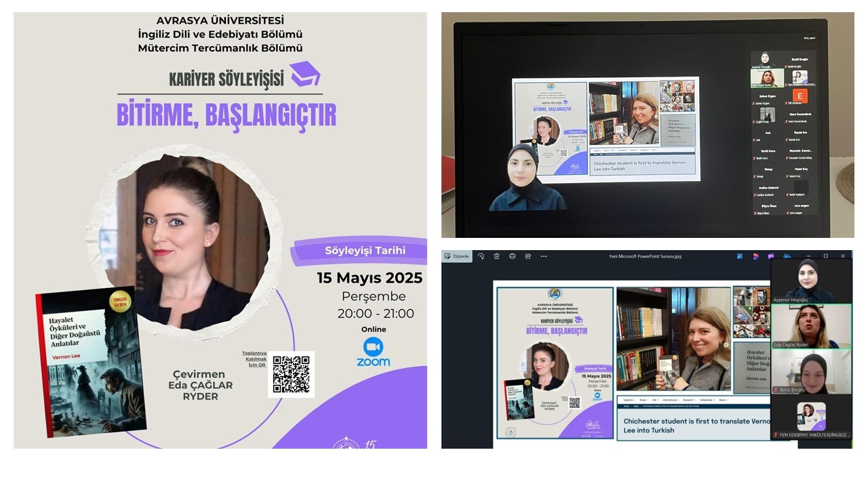Viewport: 868px width, 488px height.
Task: Select Eda Çağlar Ryder's video tile
Action: click(x=811, y=326)
